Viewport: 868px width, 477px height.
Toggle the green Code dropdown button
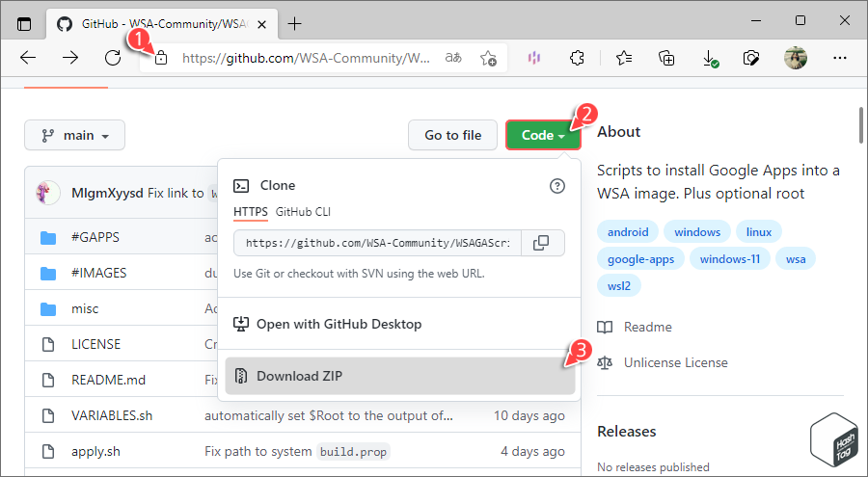(x=543, y=135)
